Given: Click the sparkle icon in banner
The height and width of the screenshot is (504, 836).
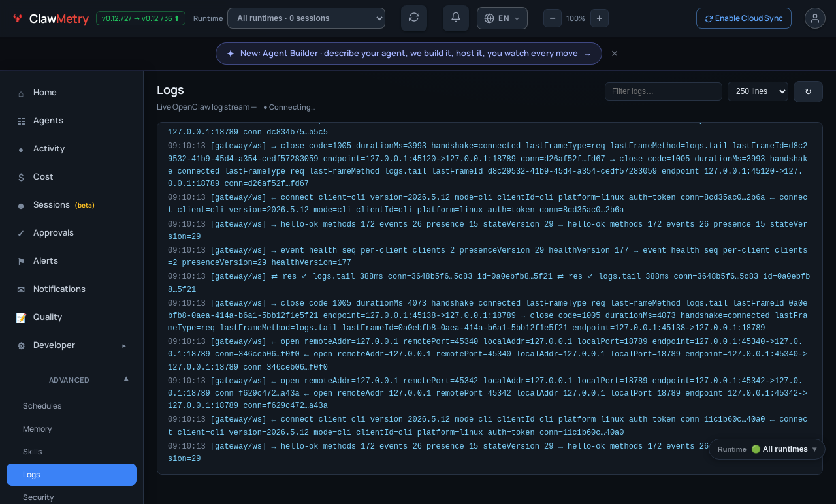Looking at the screenshot, I should coord(231,54).
